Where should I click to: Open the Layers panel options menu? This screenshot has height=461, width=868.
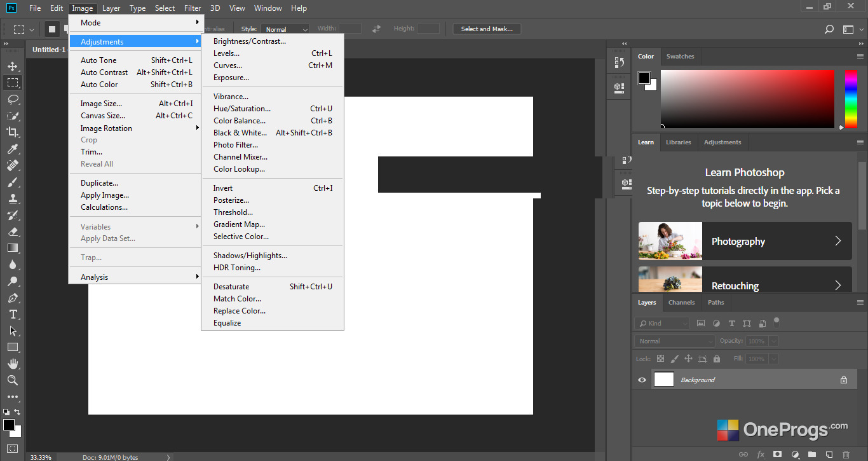pos(860,303)
